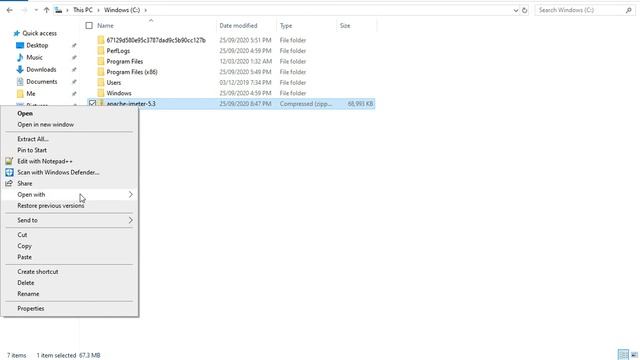Expand the Send to submenu arrow
Image resolution: width=640 pixels, height=360 pixels.
131,220
